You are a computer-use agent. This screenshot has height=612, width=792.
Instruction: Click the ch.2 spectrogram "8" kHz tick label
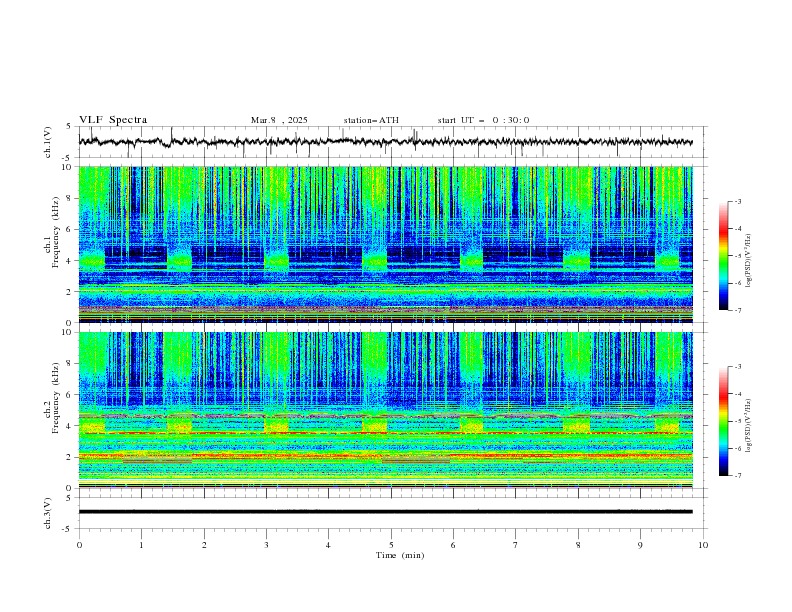[70, 364]
